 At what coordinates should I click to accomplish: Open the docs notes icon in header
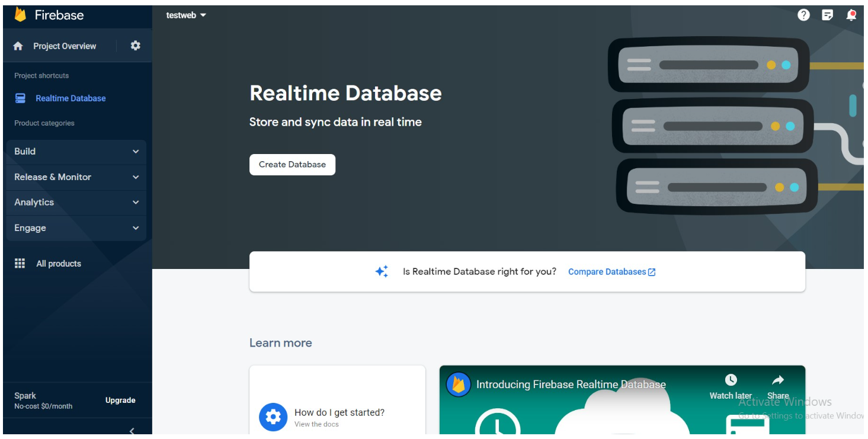point(828,15)
